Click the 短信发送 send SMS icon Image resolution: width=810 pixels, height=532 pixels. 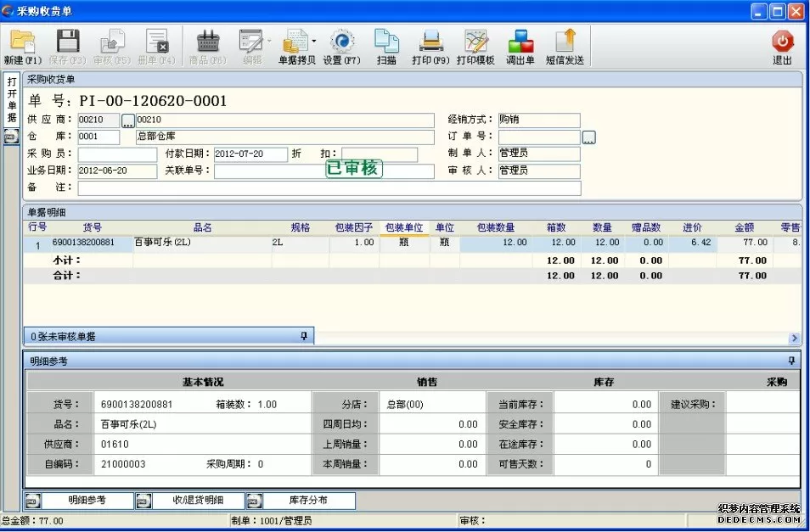click(565, 42)
